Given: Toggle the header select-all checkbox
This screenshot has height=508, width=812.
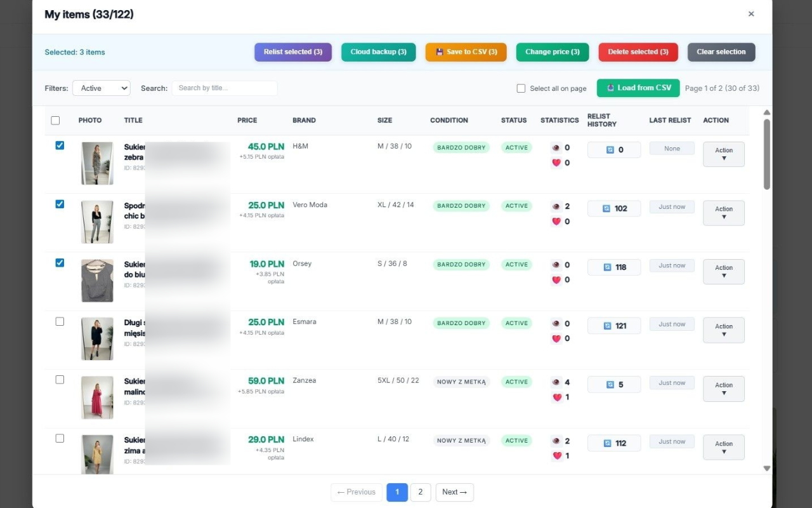Looking at the screenshot, I should pyautogui.click(x=55, y=121).
